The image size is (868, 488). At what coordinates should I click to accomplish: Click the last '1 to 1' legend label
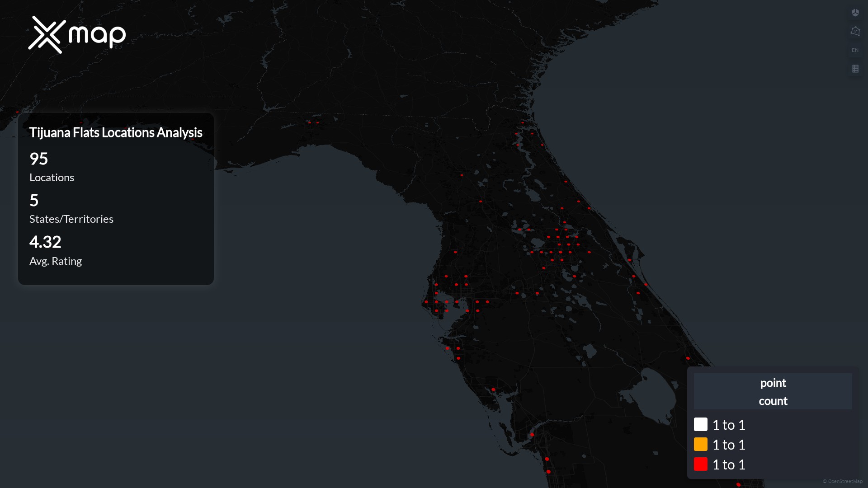click(729, 465)
